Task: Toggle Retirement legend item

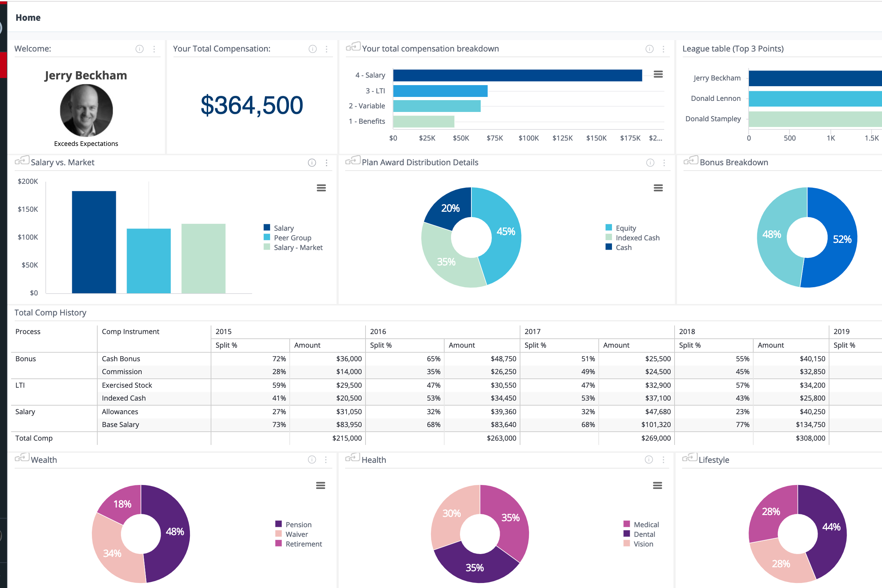Action: (299, 544)
